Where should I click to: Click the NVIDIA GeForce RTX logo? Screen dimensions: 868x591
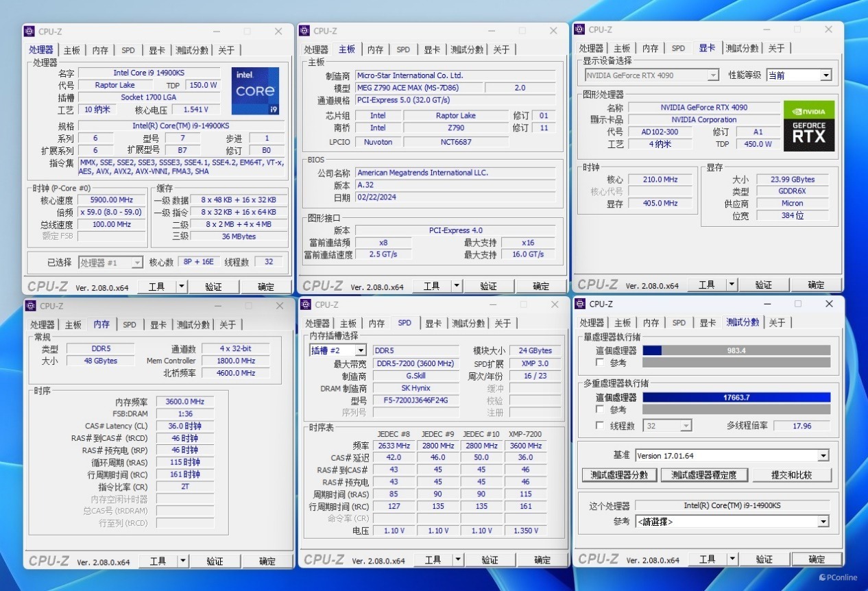(x=809, y=126)
